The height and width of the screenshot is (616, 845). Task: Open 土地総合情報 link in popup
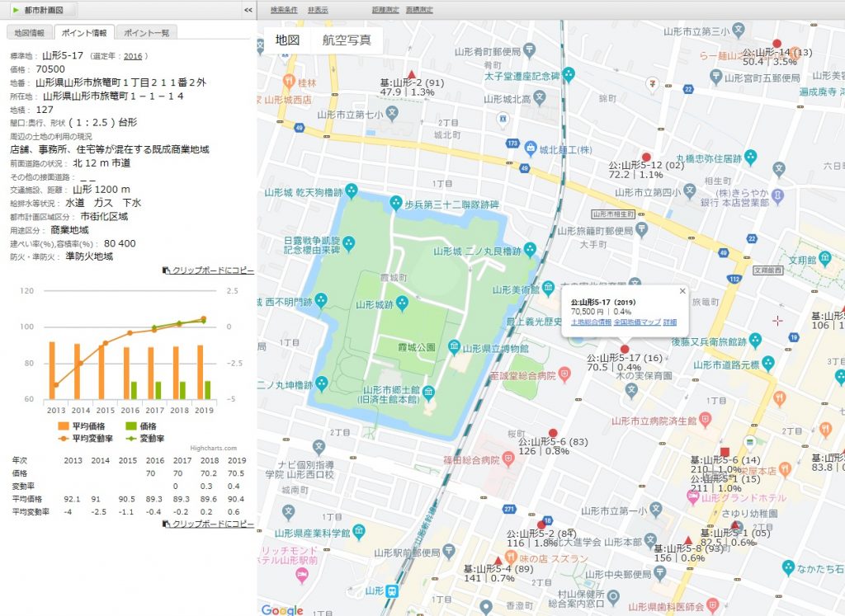point(591,322)
